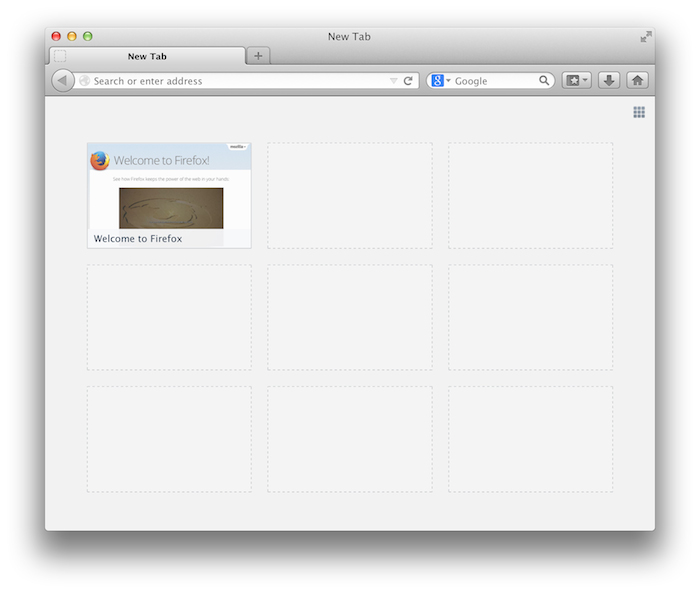Click the Welcome to Firefox tile caption
Screen dimensions: 700x593
pos(138,239)
